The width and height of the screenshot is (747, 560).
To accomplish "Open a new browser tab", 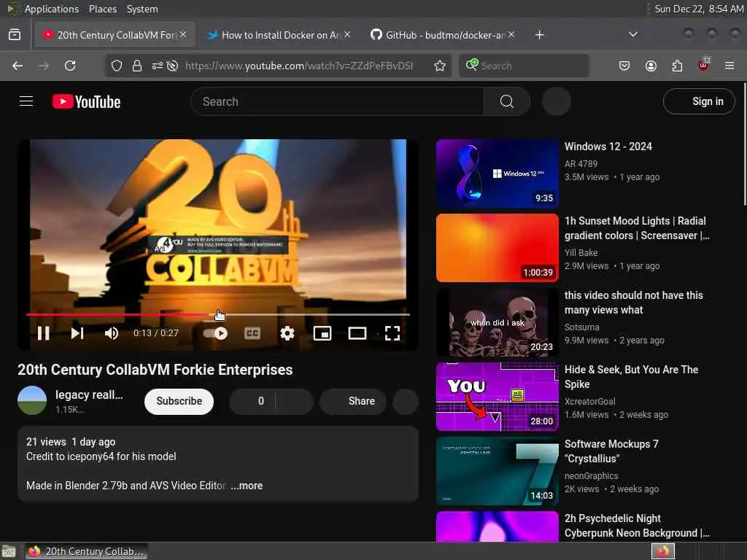I will (x=539, y=35).
